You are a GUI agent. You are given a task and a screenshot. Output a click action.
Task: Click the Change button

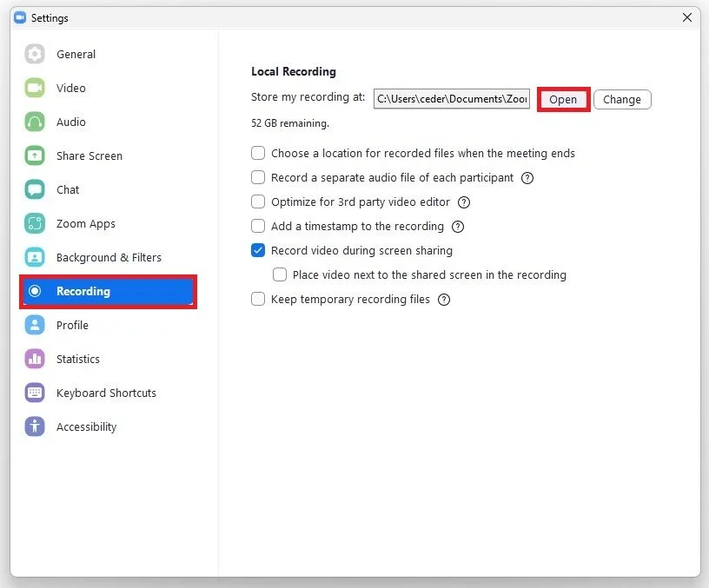[x=622, y=99]
